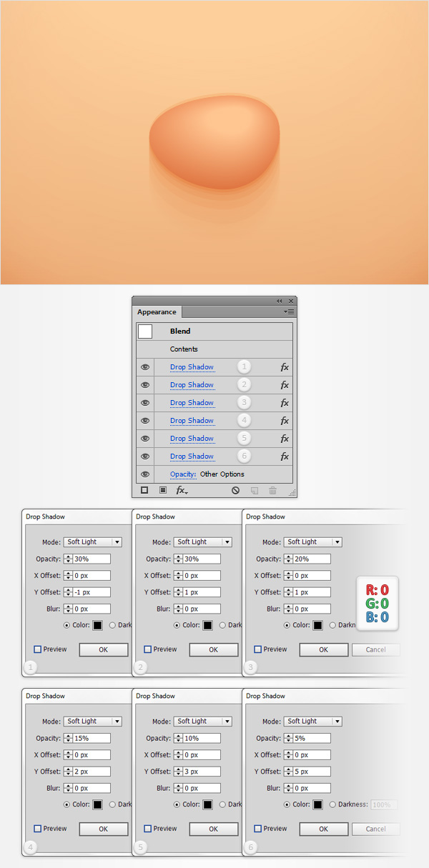Open the first Drop Shadow link
Screen dimensions: 429x868
192,367
